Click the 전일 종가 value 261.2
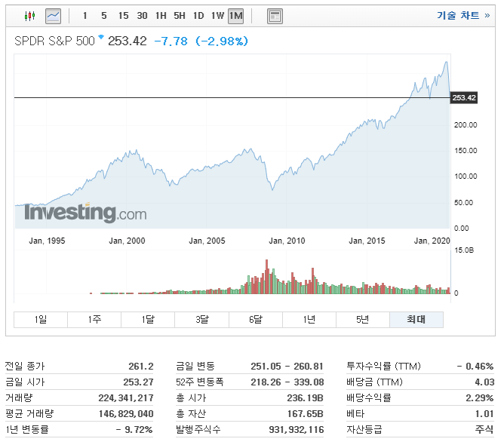This screenshot has height=448, width=504. point(141,366)
